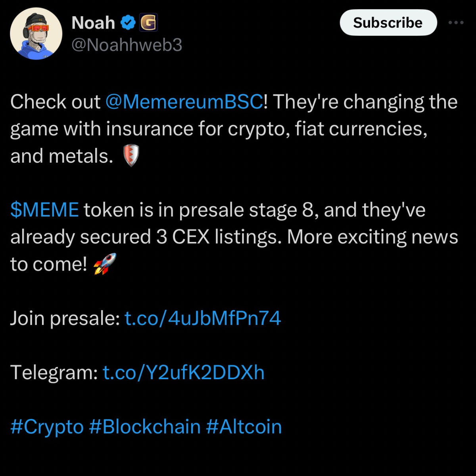Click the 'Join presale:' label text

click(x=65, y=318)
